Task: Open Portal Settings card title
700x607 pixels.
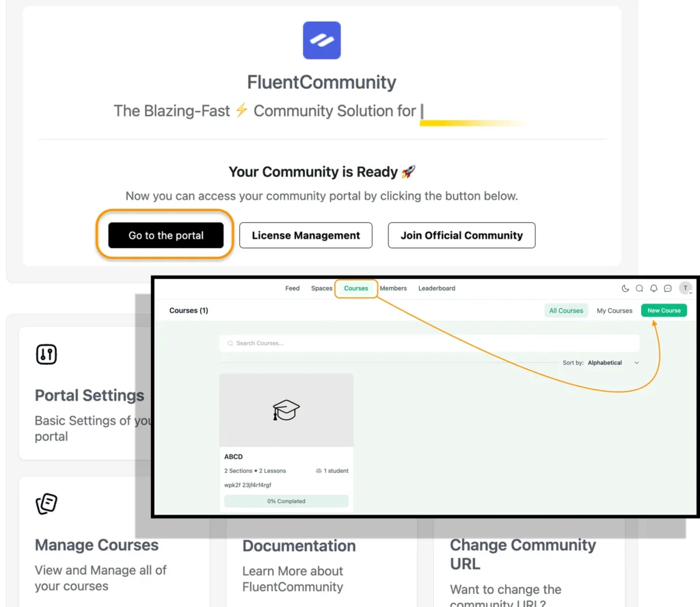Action: [x=90, y=396]
